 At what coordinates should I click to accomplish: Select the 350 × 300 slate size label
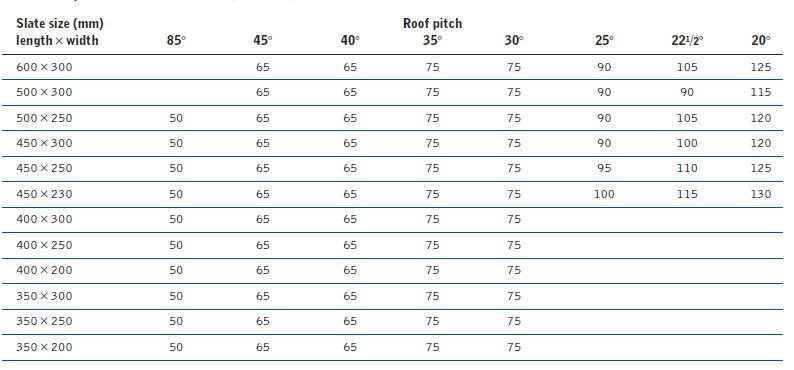44,296
